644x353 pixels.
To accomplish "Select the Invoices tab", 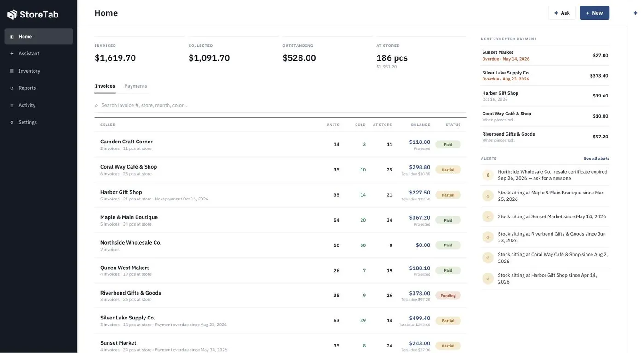I will click(x=105, y=86).
